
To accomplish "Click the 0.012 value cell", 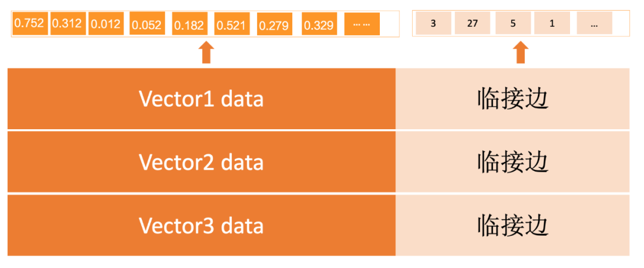I will 106,23.
